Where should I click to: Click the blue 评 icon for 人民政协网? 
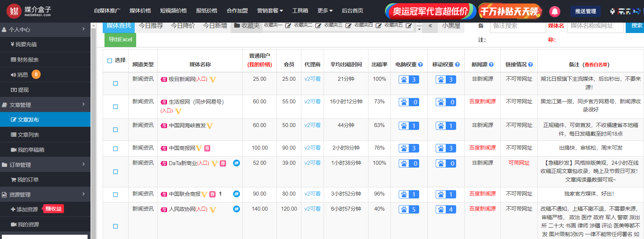pyautogui.click(x=236, y=209)
